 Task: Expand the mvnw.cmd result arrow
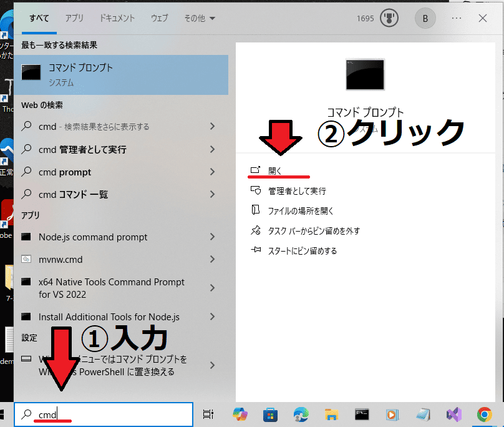212,259
